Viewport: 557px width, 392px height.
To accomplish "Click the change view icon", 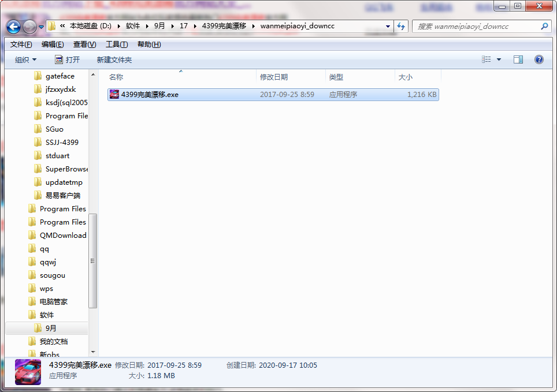I will [486, 59].
